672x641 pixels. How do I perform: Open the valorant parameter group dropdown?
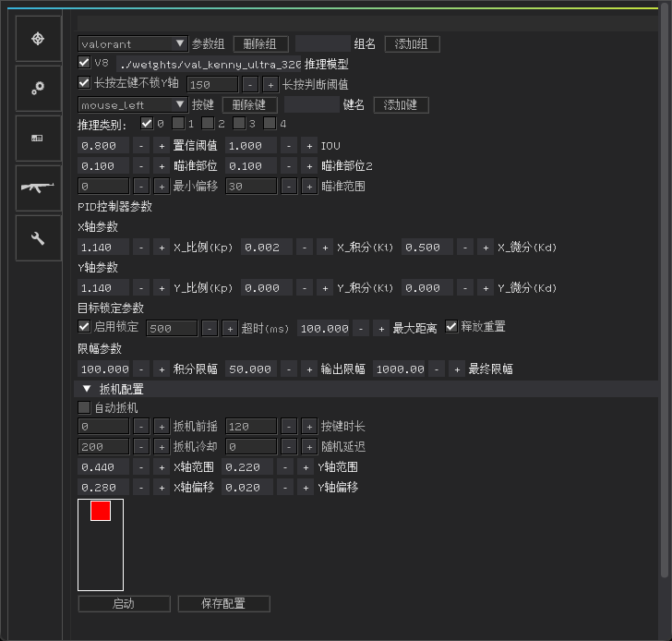pos(133,43)
